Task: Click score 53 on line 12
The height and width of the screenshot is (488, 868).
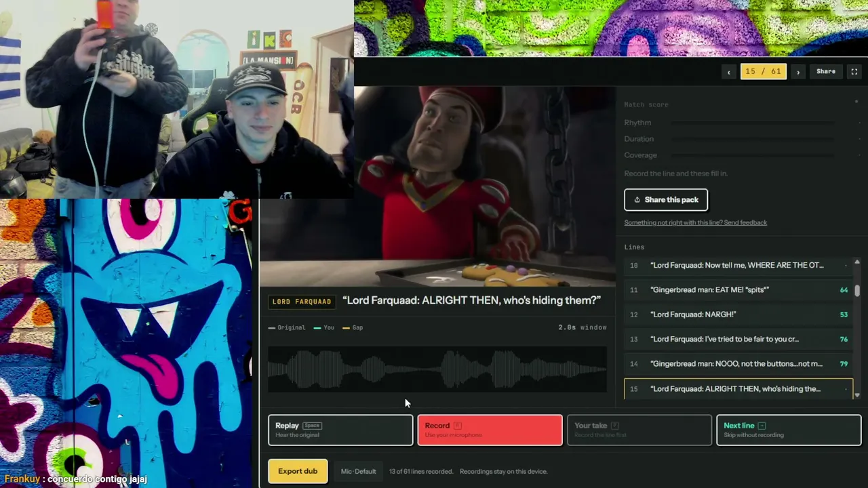Action: (844, 314)
